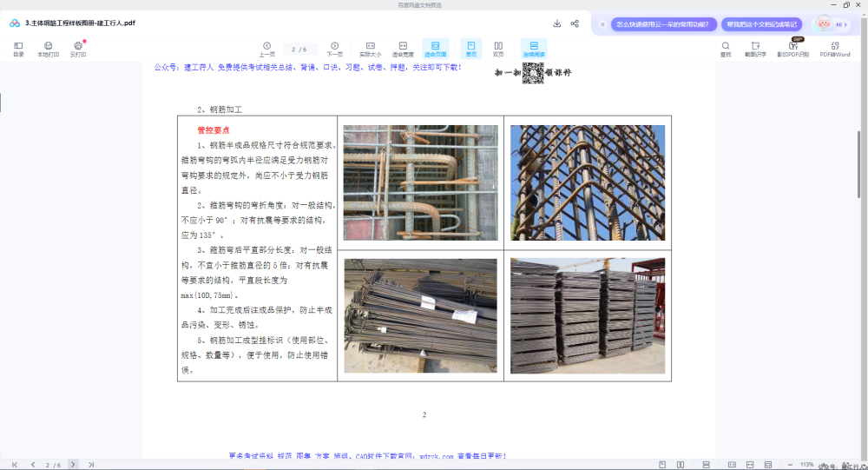Jump to last page in the status bar

[91, 465]
